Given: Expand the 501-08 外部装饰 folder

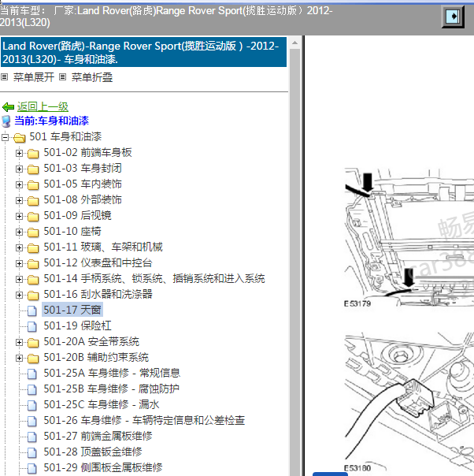Looking at the screenshot, I should (x=19, y=200).
